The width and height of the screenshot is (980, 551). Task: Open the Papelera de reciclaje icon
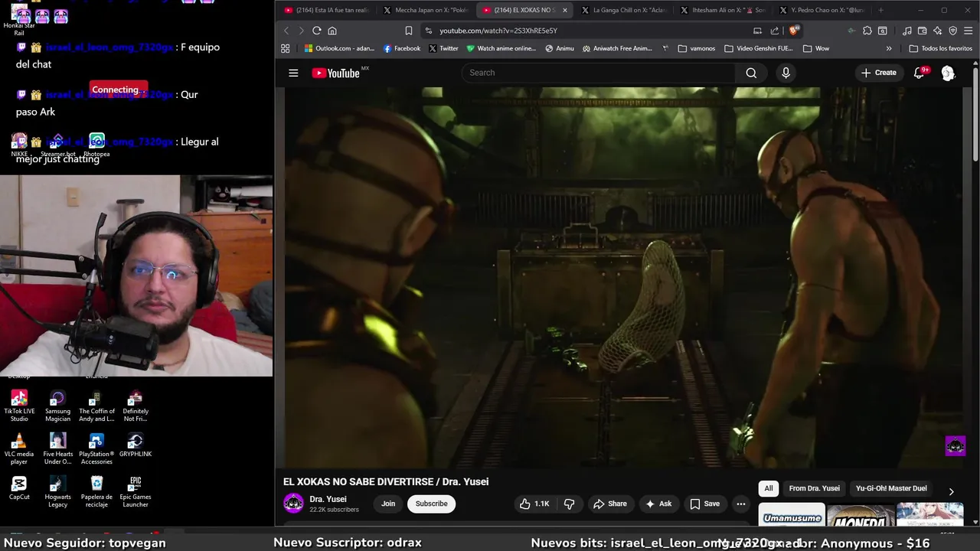(x=96, y=491)
